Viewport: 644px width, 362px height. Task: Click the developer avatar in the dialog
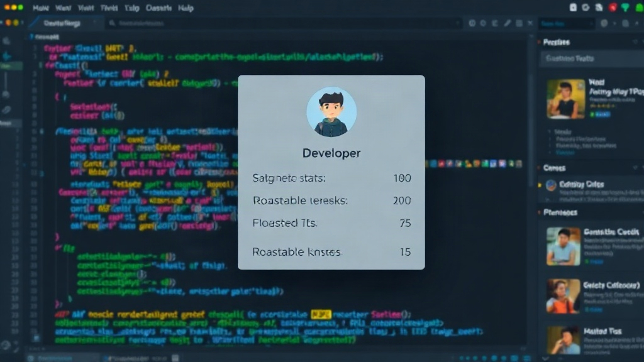[x=331, y=112]
